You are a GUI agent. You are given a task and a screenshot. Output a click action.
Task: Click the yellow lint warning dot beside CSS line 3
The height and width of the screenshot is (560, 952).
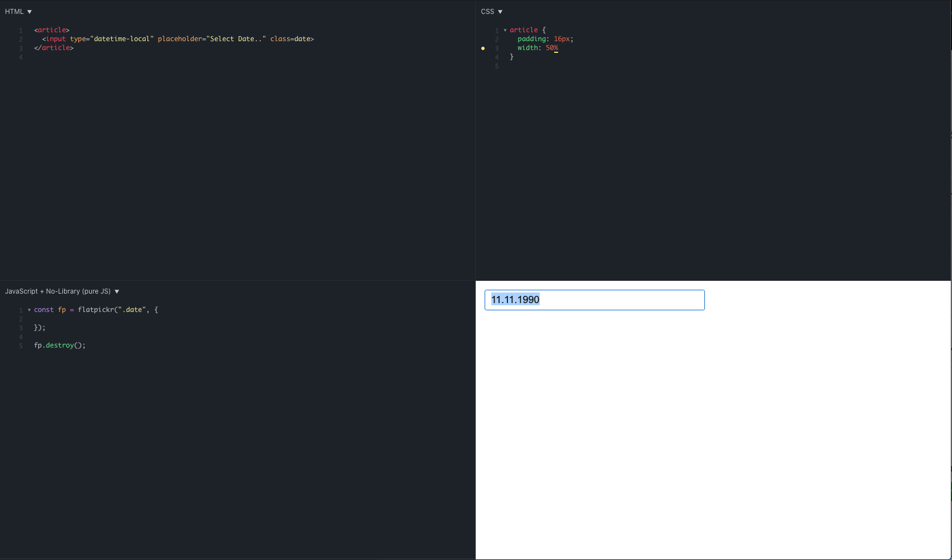[x=484, y=48]
